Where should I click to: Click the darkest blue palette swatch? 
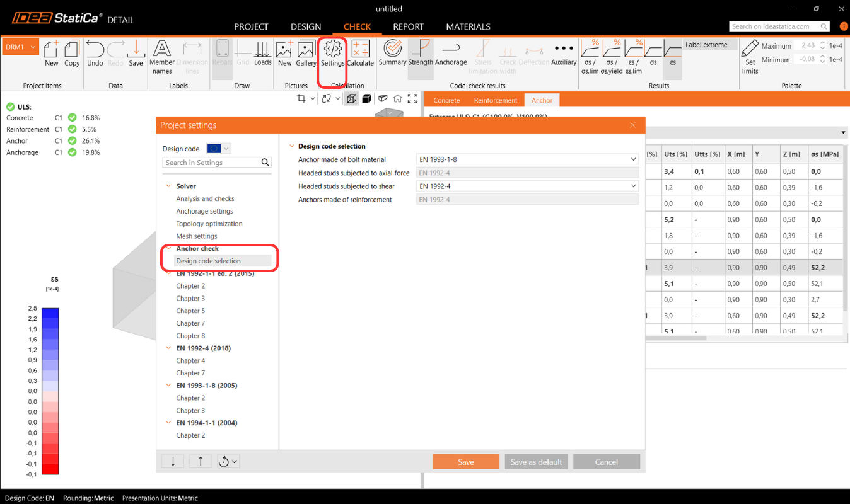point(50,312)
